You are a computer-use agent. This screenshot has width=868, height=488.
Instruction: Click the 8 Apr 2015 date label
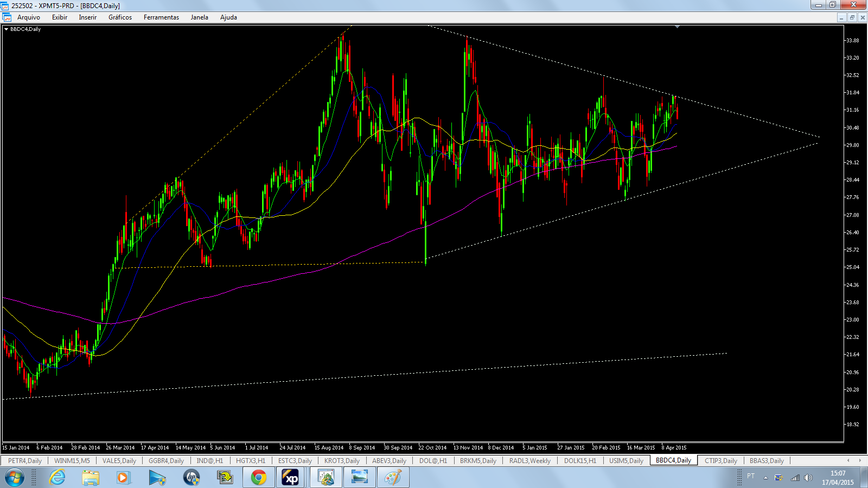[x=674, y=448]
